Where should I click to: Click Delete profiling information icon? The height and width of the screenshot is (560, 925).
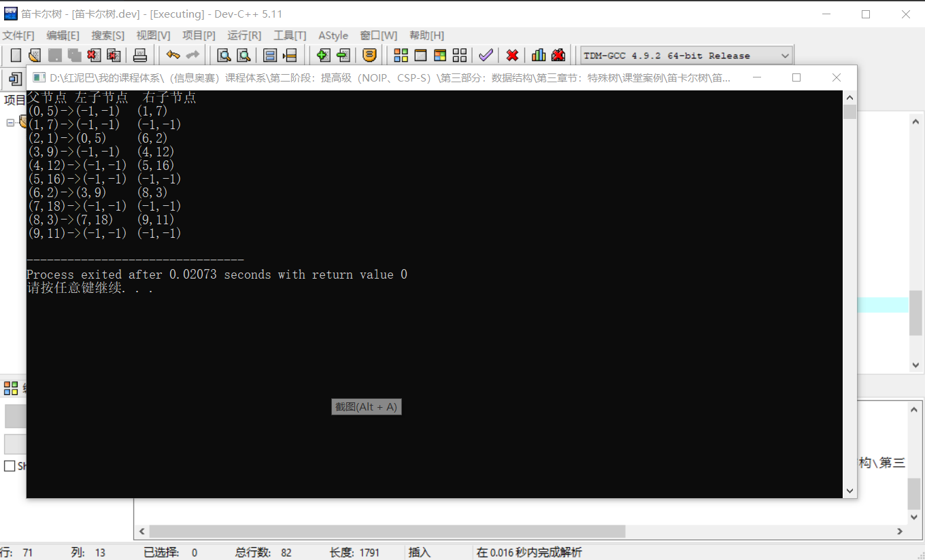[x=558, y=56]
